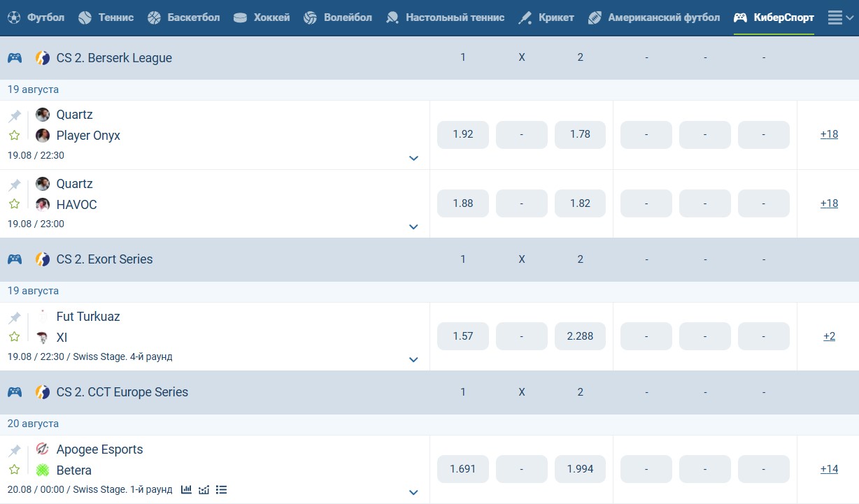Expand the Apogee Esports vs Betera match
859x504 pixels.
coord(413,493)
